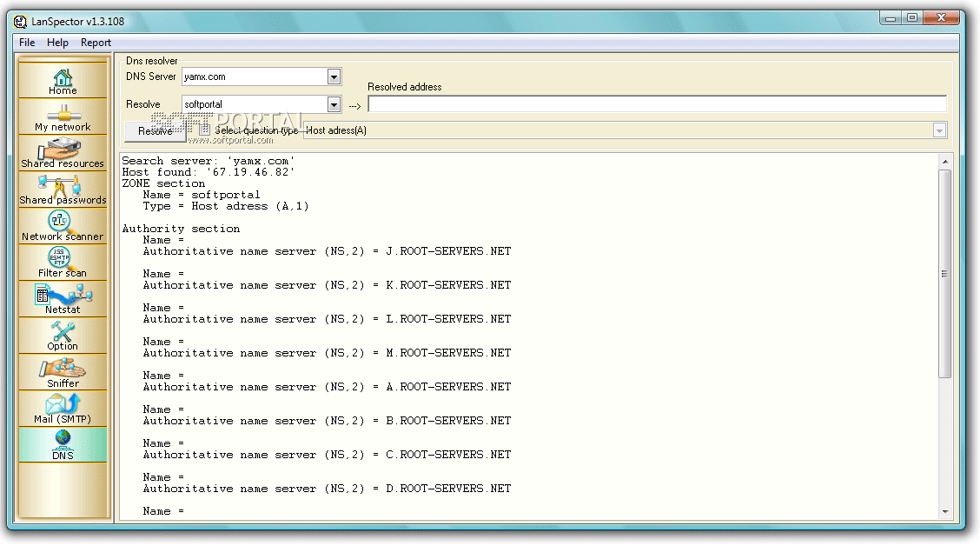Click the DNS Server text field yamx.com
Screen dimensions: 980x546
[255, 77]
